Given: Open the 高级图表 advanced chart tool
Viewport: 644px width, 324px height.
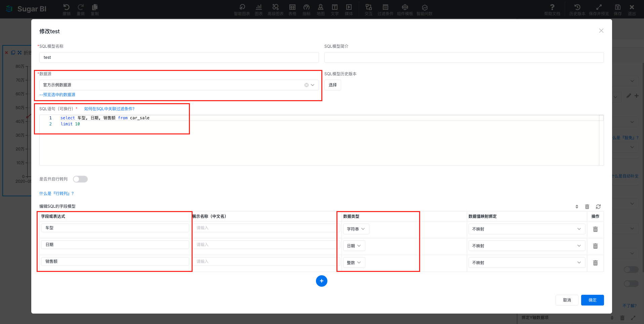Looking at the screenshot, I should 276,9.
